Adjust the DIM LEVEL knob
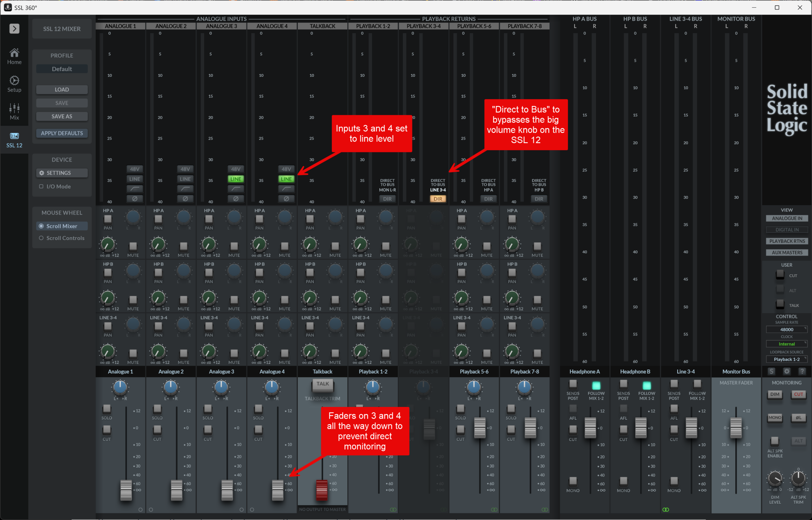The image size is (812, 520). pyautogui.click(x=775, y=478)
